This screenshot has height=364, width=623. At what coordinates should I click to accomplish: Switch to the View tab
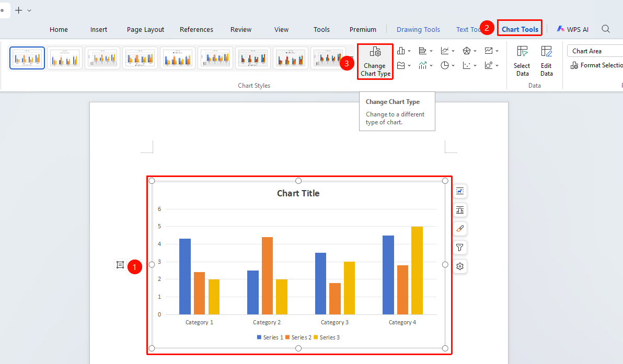pyautogui.click(x=281, y=29)
